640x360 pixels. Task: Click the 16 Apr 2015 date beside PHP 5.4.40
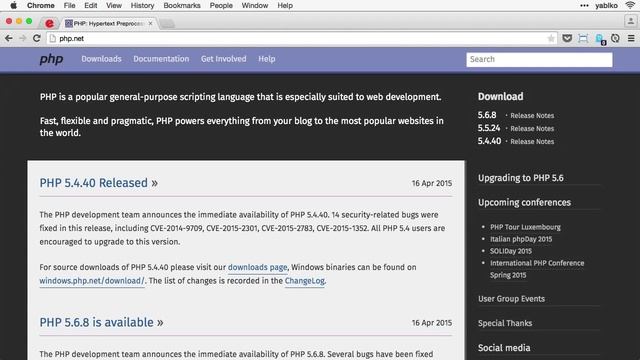coord(432,183)
